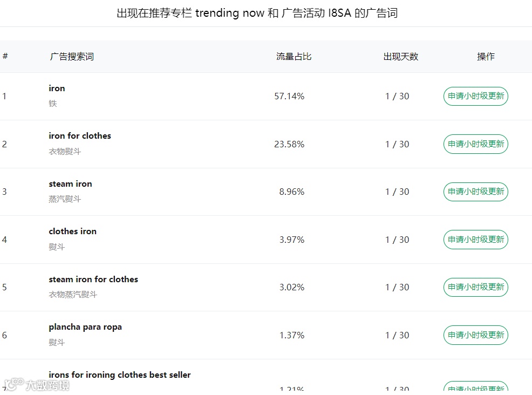Open the plancha para ropa keyword
Image resolution: width=532 pixels, height=395 pixels.
(85, 327)
